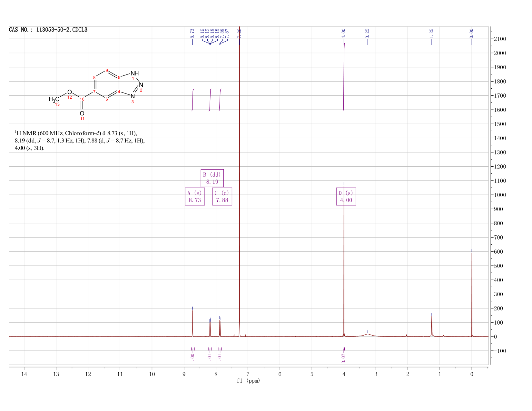Click the ester oxygen labeled 12

click(69, 92)
